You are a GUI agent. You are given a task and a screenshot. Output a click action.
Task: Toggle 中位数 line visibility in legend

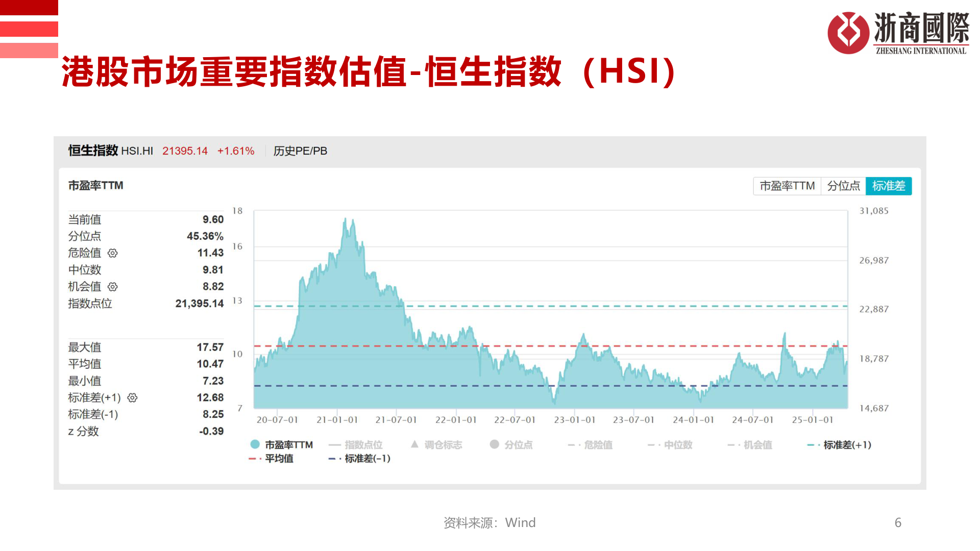tap(664, 444)
